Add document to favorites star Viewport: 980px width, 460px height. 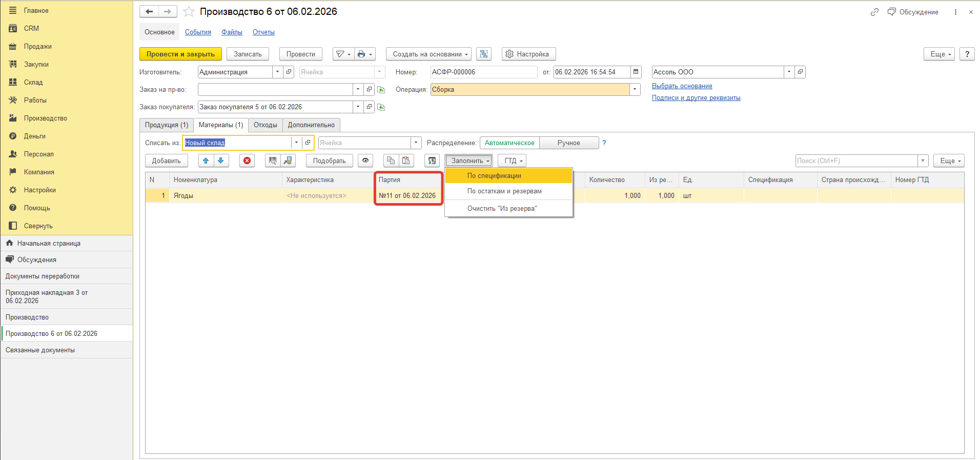click(189, 12)
